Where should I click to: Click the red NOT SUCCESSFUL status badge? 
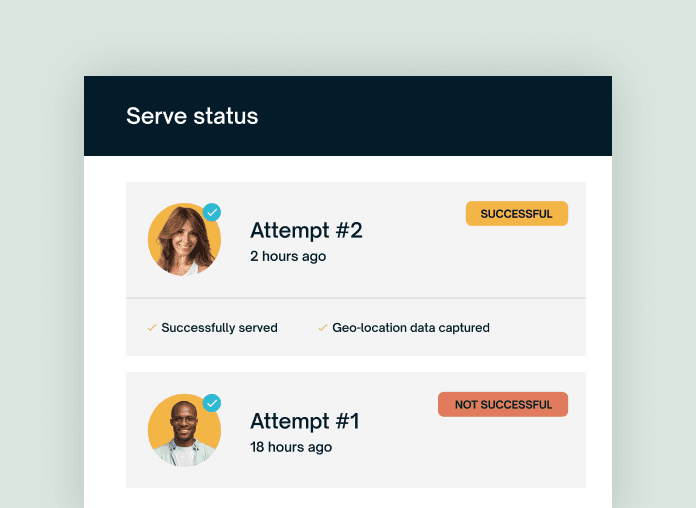point(502,404)
